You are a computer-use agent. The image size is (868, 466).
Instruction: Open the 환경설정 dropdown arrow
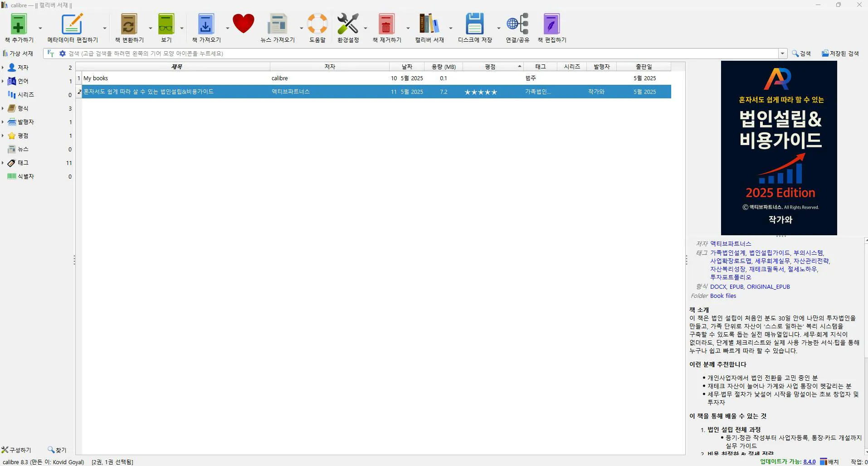click(x=365, y=28)
